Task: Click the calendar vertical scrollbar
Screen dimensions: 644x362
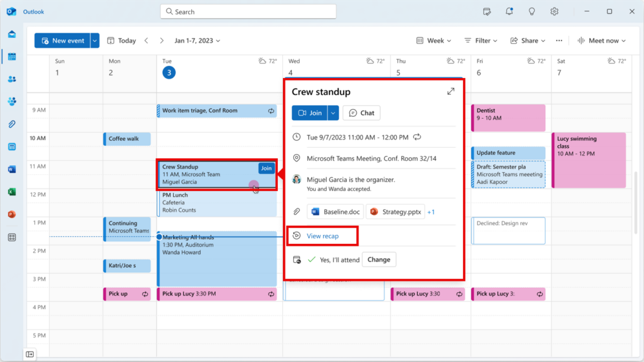Action: tap(636, 203)
